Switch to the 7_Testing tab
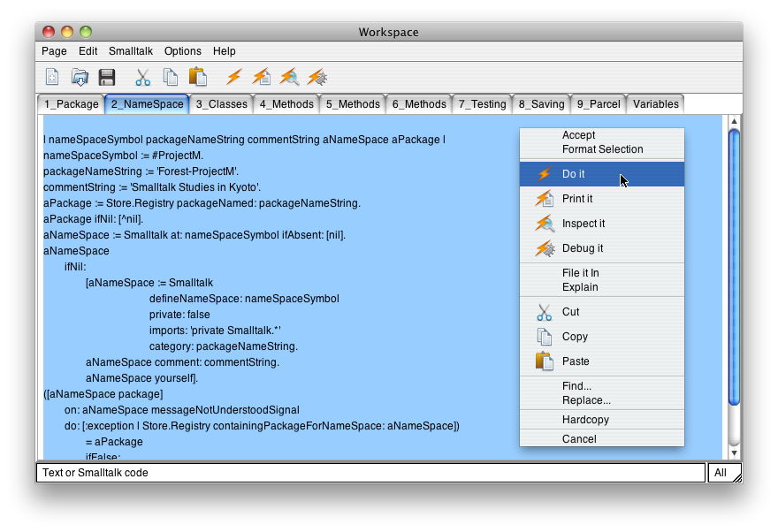The image size is (778, 532). (482, 104)
